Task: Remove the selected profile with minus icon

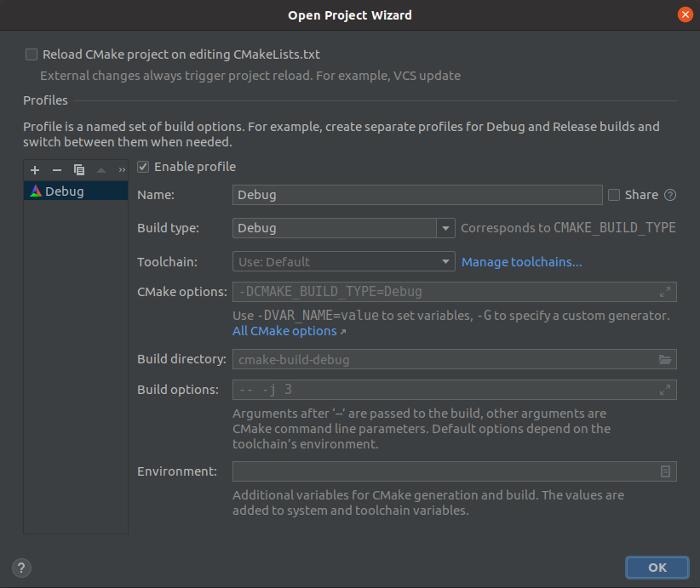Action: pyautogui.click(x=57, y=170)
